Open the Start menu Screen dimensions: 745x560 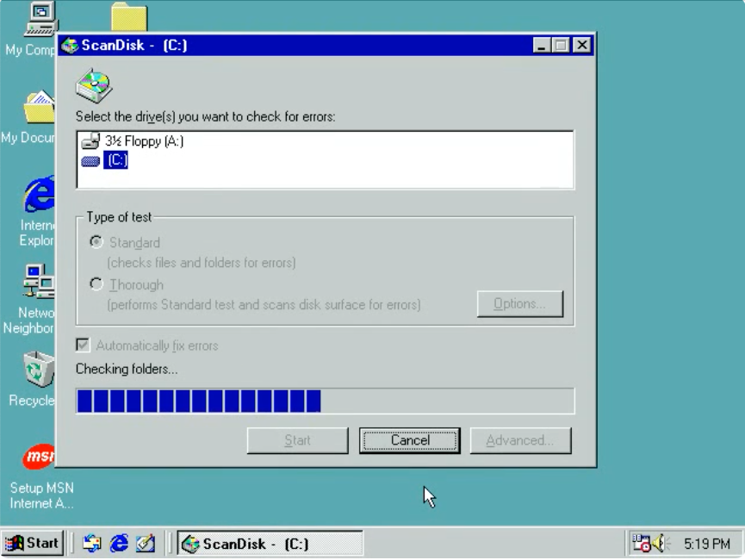pos(33,543)
